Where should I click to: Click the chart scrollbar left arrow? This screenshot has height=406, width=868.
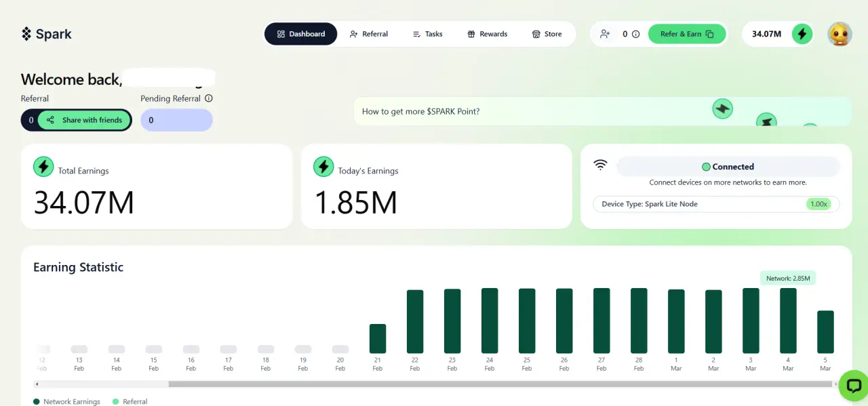pos(36,384)
